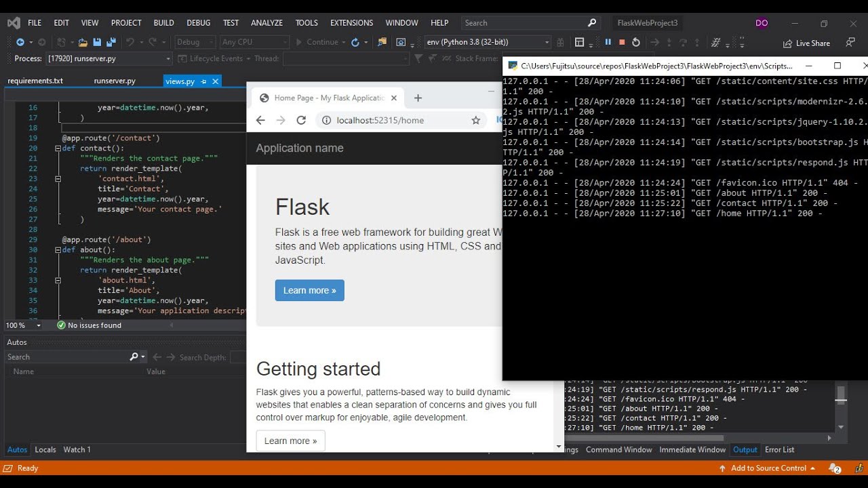Collapse the about function code block
This screenshot has width=868, height=488.
[58, 249]
